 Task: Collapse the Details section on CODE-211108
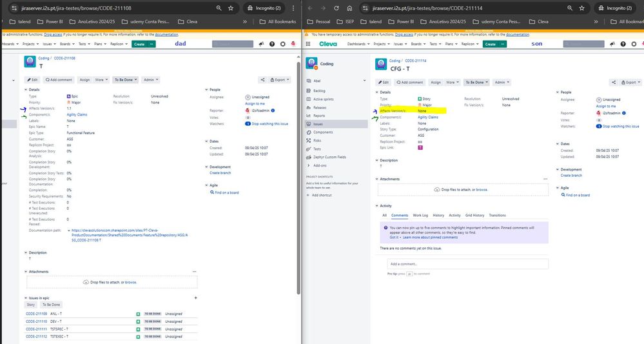point(26,90)
